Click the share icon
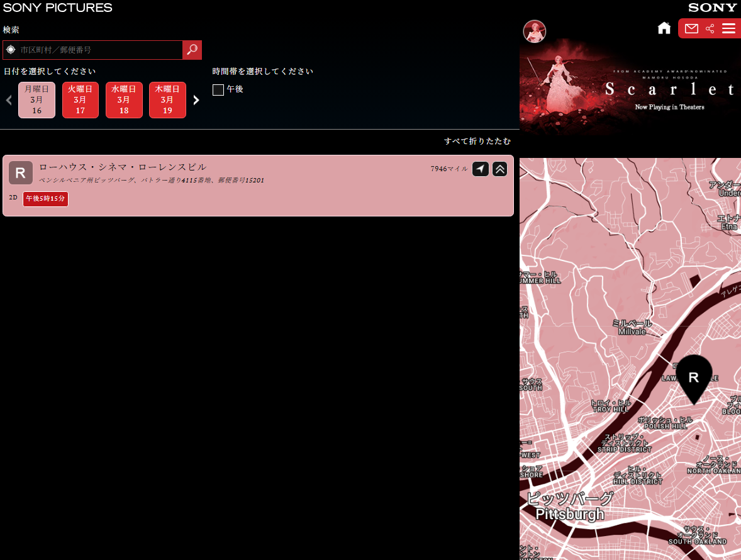This screenshot has width=741, height=560. point(710,28)
